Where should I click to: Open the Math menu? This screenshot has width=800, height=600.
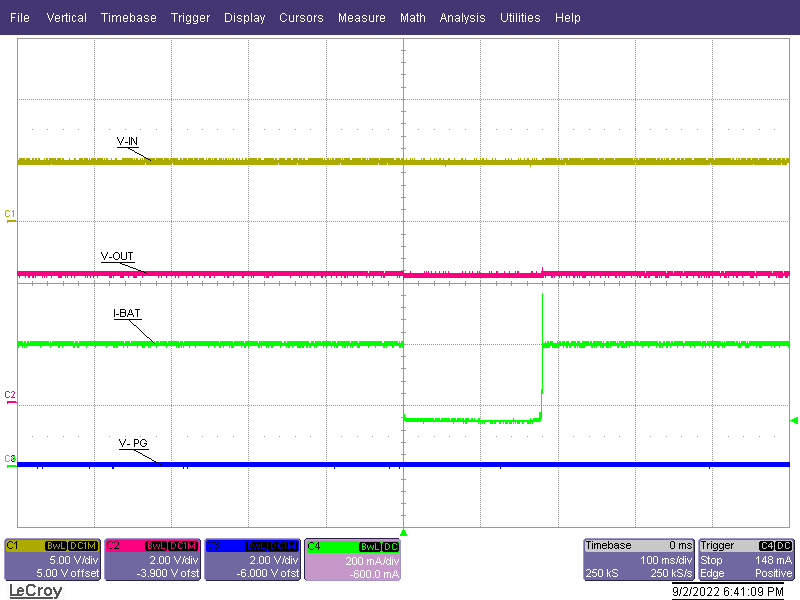(x=413, y=17)
